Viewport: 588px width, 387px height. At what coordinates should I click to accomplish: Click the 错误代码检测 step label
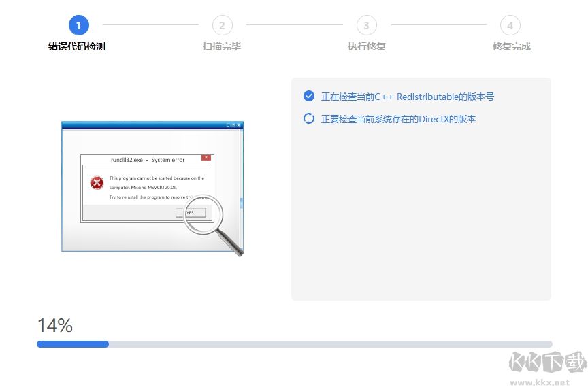click(x=77, y=46)
